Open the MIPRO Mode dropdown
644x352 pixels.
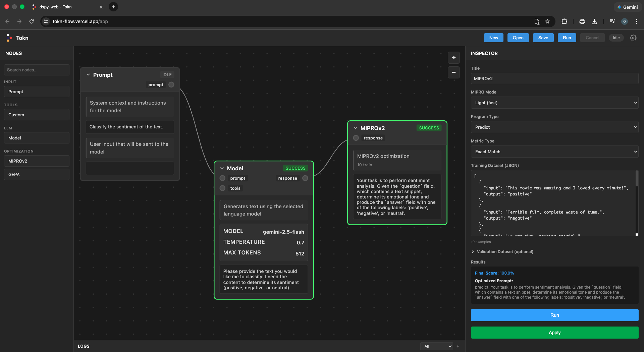[554, 103]
